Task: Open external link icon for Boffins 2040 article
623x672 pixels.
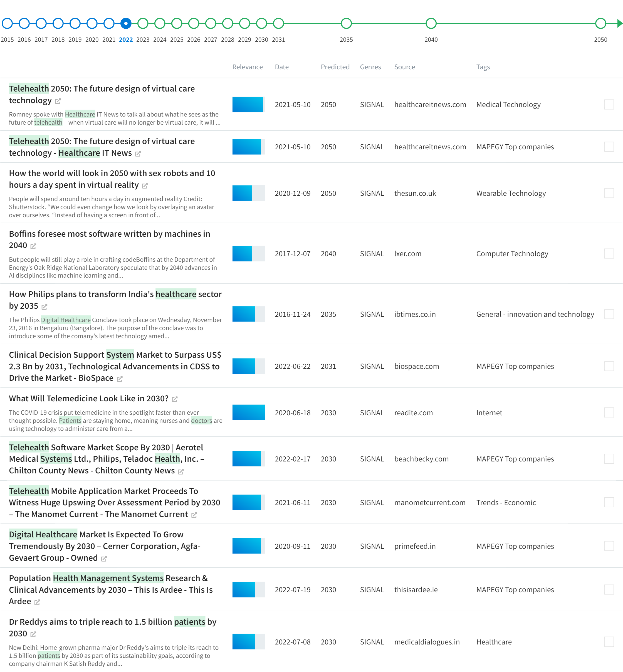Action: pyautogui.click(x=33, y=246)
